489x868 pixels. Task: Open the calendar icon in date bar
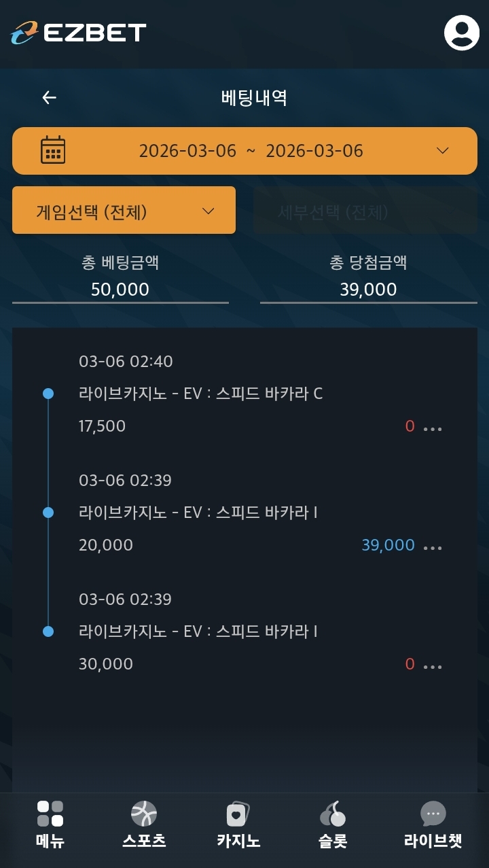point(53,150)
